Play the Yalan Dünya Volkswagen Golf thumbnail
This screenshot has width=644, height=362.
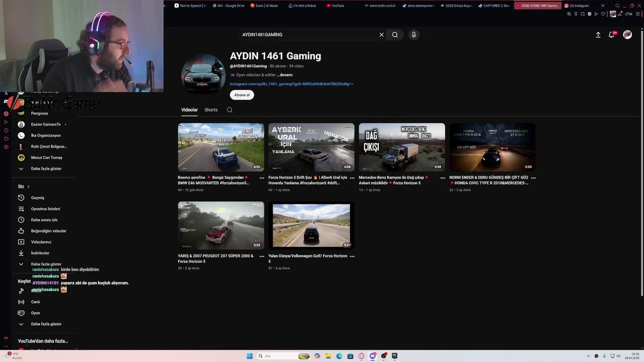(311, 226)
